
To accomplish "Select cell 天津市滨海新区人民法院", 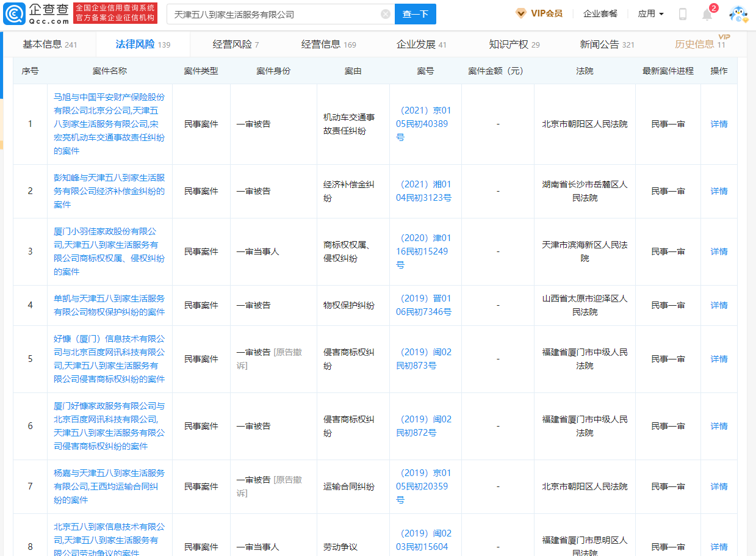I will (585, 251).
